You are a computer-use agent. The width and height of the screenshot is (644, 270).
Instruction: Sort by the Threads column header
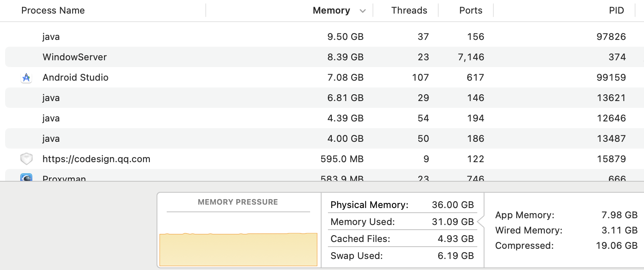point(409,11)
